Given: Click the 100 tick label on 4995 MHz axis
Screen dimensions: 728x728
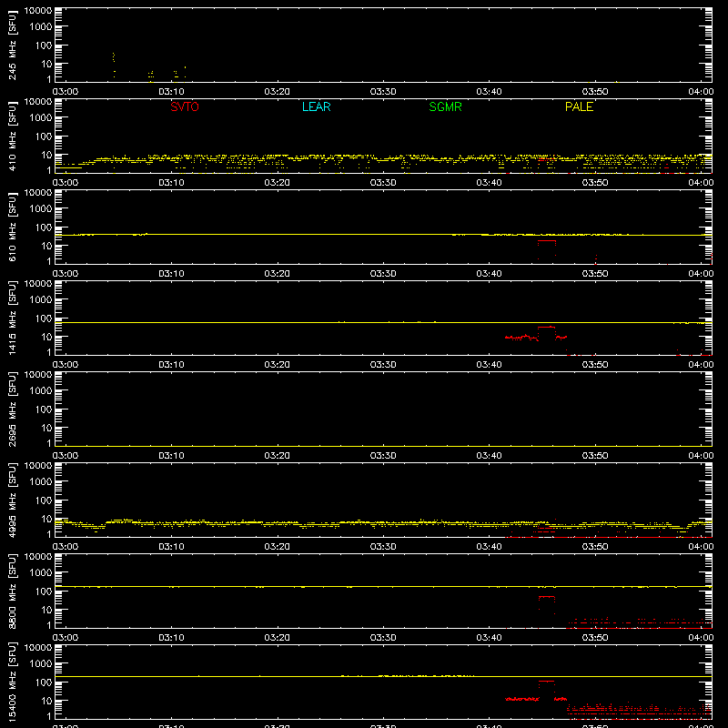Looking at the screenshot, I should click(x=44, y=500).
